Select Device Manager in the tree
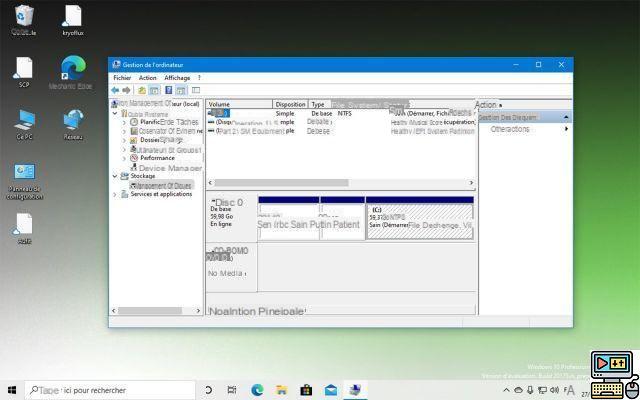Screen dimensions: 640x400 click(x=170, y=168)
